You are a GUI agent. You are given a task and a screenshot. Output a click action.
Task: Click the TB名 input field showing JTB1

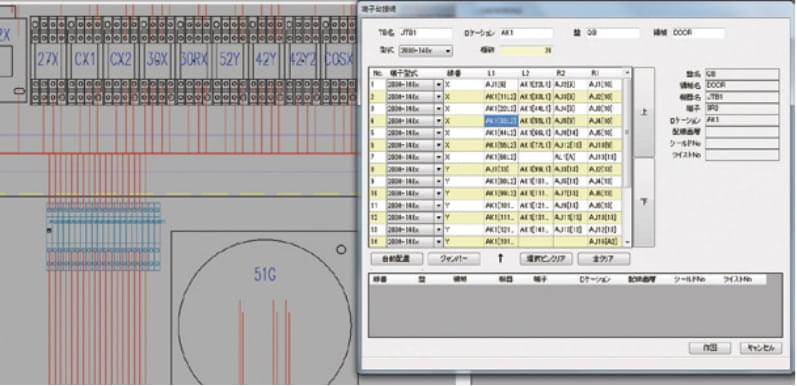[426, 33]
